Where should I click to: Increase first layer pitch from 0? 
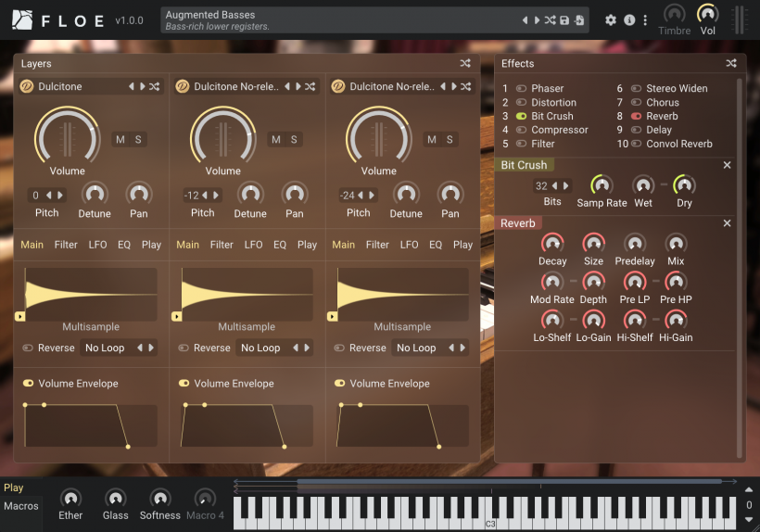coord(60,196)
